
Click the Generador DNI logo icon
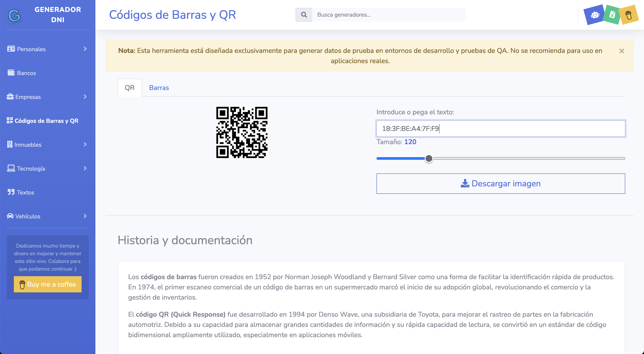[14, 16]
